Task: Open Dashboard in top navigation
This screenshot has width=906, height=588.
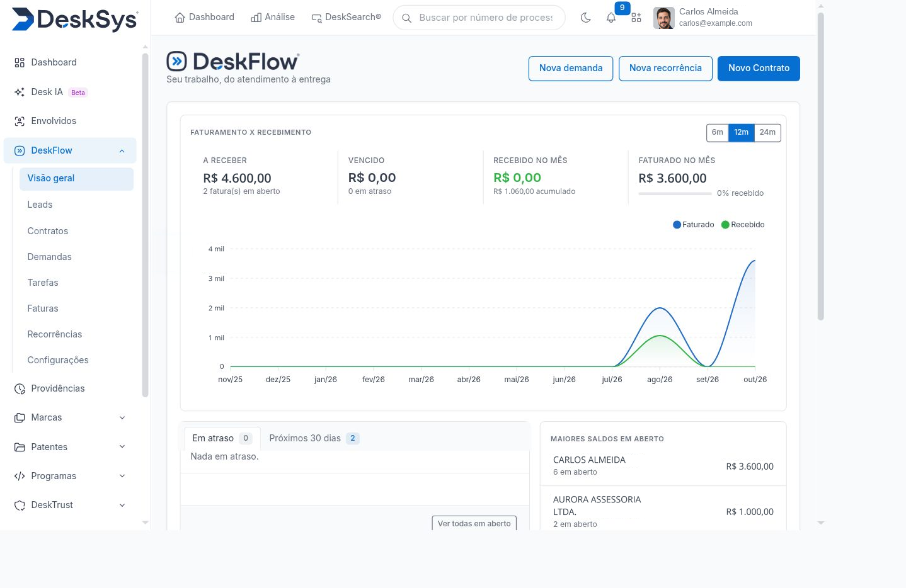Action: (x=204, y=18)
